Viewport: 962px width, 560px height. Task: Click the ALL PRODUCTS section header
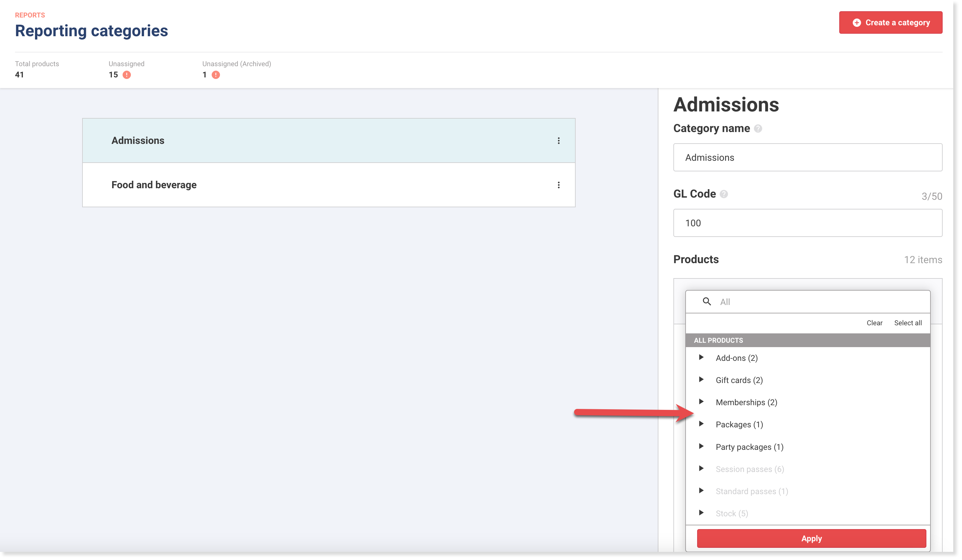pos(808,340)
